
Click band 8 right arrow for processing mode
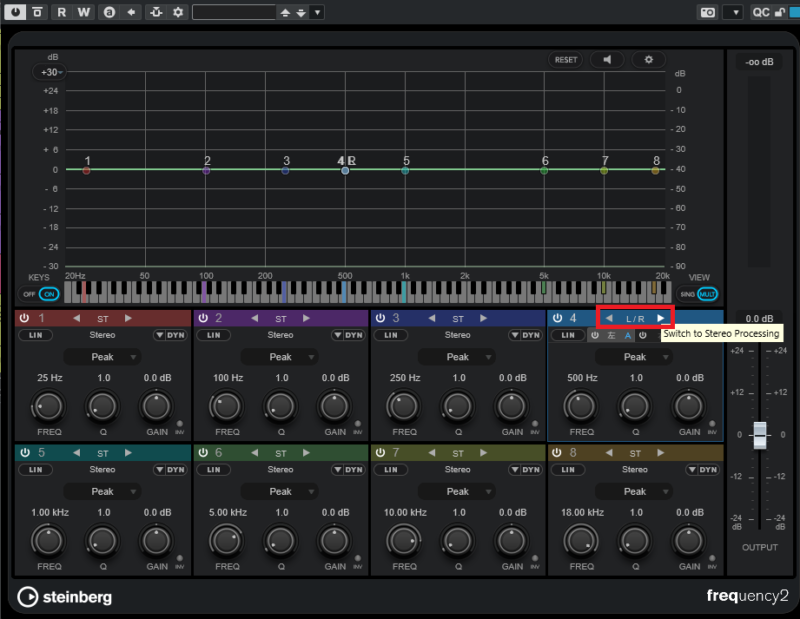[x=661, y=453]
